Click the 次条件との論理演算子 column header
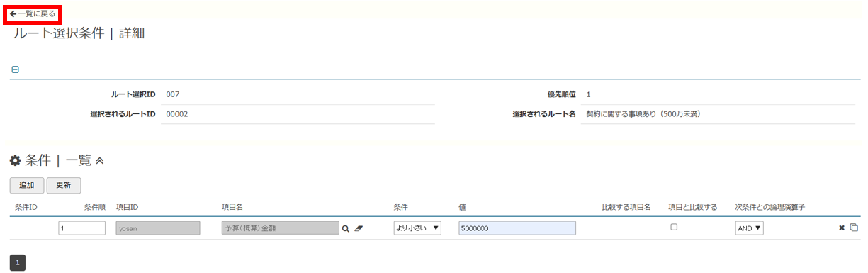This screenshot has height=273, width=868. point(770,207)
